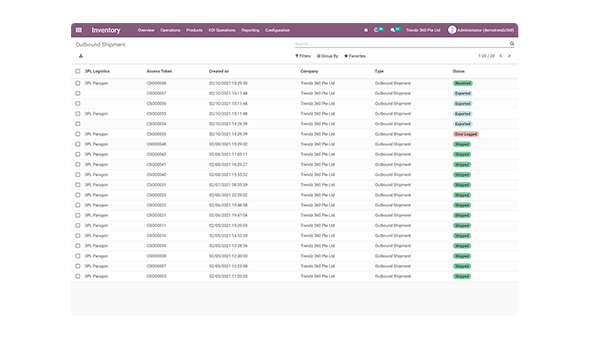The height and width of the screenshot is (360, 590).
Task: Click date 02/10/2021 15:29:50 cell
Action: tap(228, 83)
